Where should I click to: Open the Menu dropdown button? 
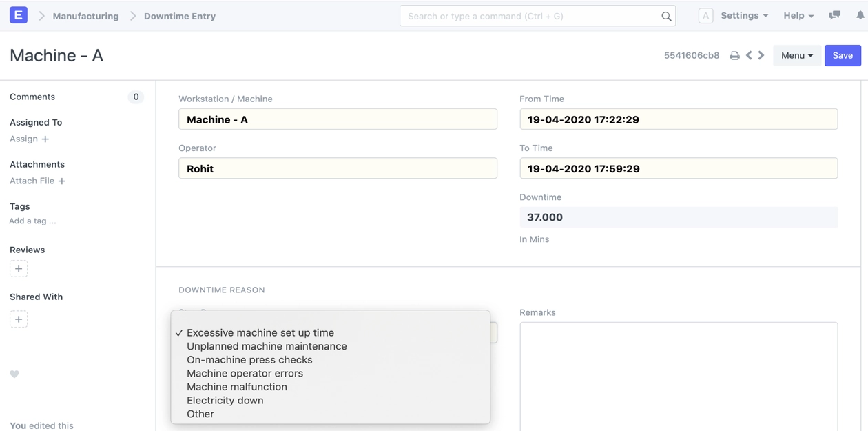[x=796, y=56]
